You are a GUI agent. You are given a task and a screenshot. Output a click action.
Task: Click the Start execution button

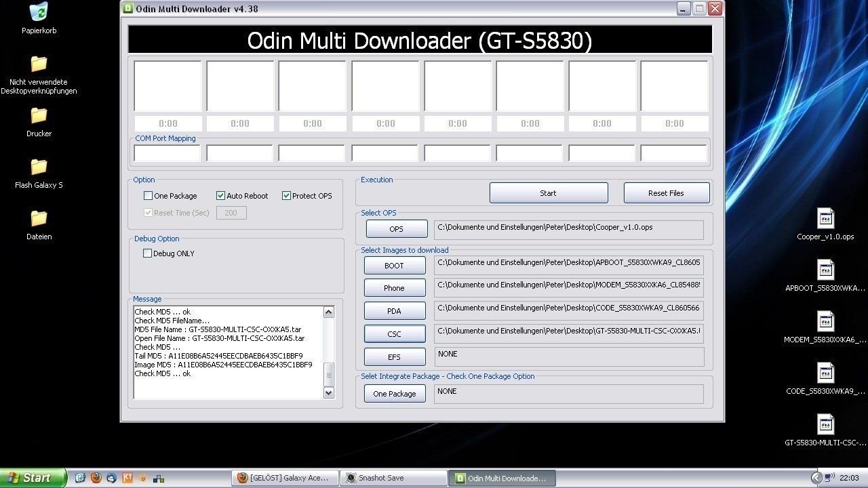549,193
